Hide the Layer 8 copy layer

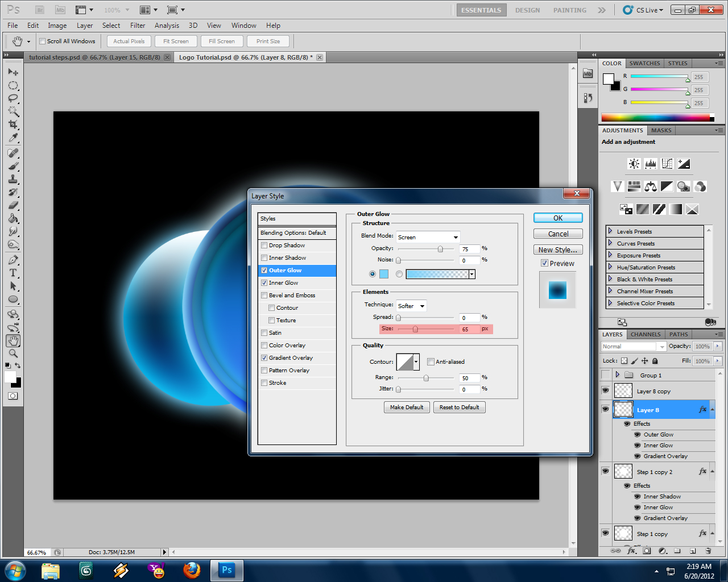[605, 391]
